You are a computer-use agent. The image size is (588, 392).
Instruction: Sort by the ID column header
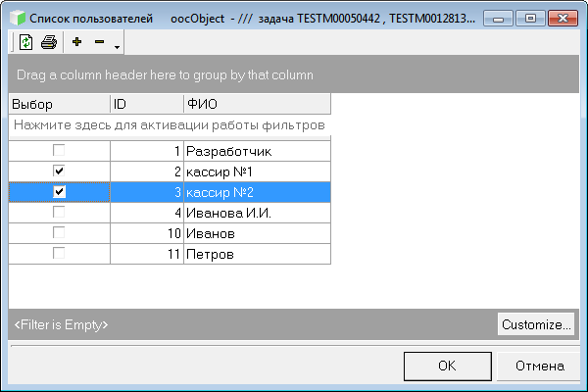[146, 104]
